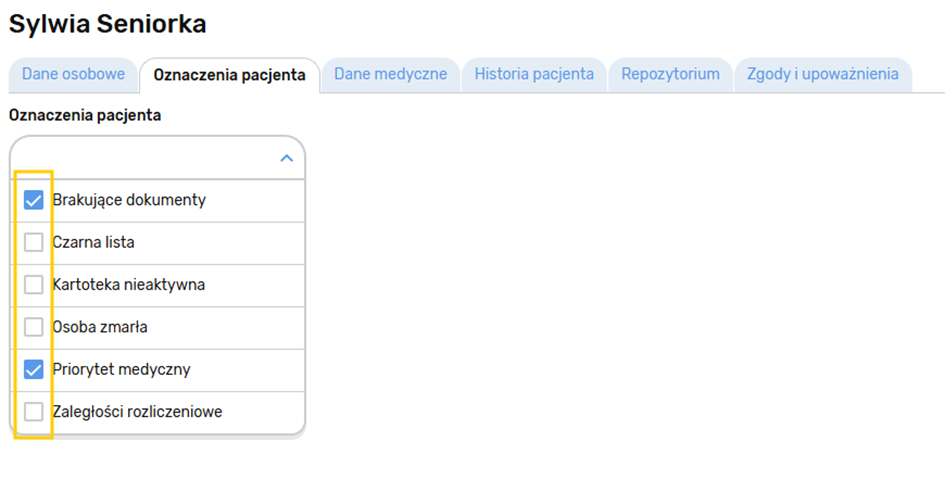The image size is (945, 491).
Task: Tick the Czarna lista checkbox
Action: point(34,242)
